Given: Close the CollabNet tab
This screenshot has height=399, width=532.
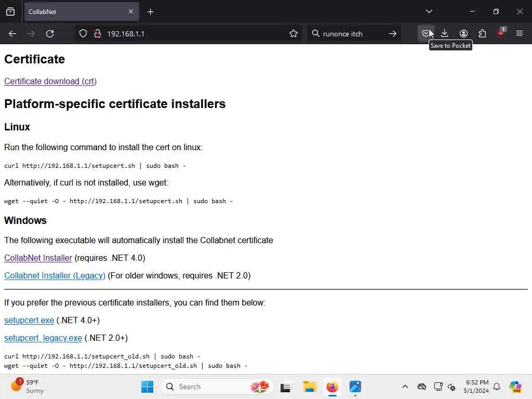Looking at the screenshot, I should pos(131,12).
